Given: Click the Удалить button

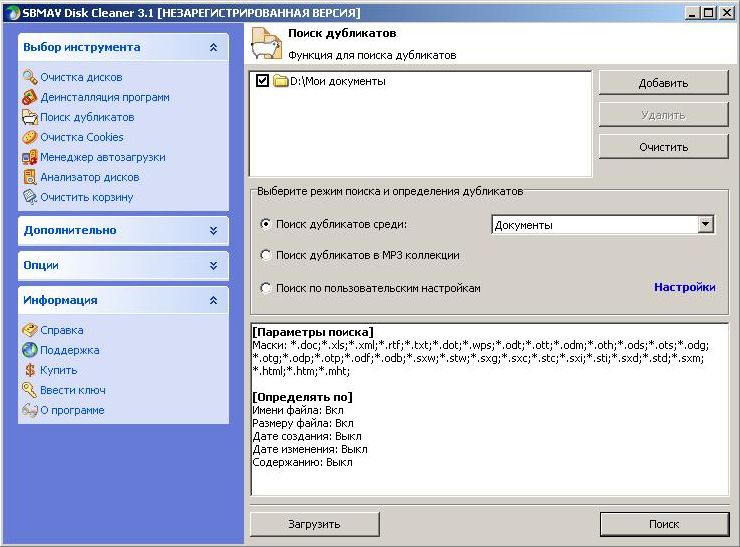Looking at the screenshot, I should (x=663, y=115).
